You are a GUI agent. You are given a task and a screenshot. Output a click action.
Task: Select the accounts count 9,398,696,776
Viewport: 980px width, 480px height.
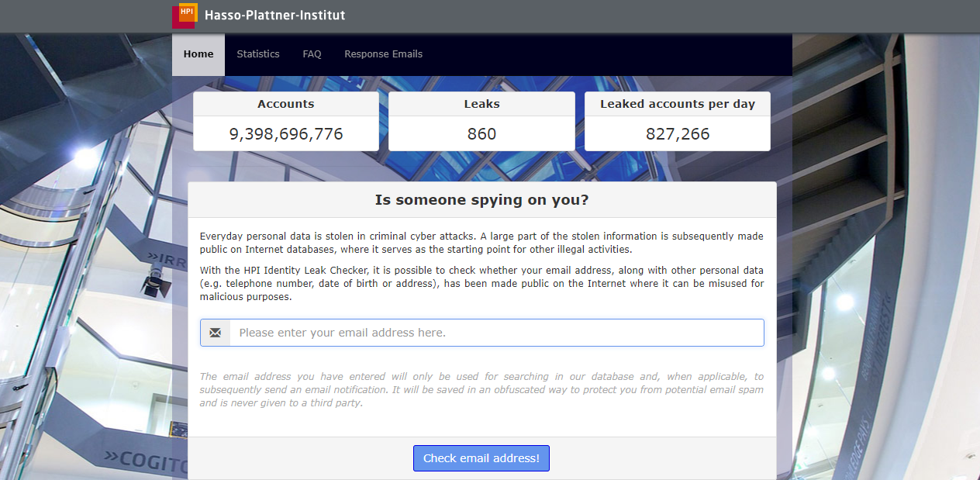[x=286, y=134]
